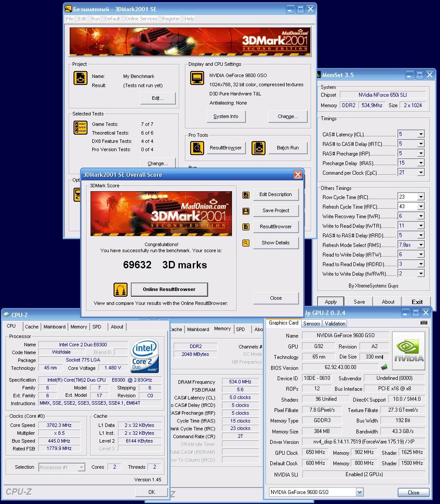Image resolution: width=440 pixels, height=504 pixels.
Task: Click the ResultBrowser icon in score dialog
Action: pos(246,227)
